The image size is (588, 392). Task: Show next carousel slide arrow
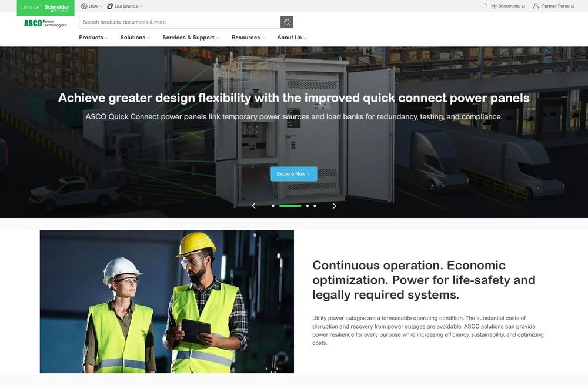tap(334, 206)
